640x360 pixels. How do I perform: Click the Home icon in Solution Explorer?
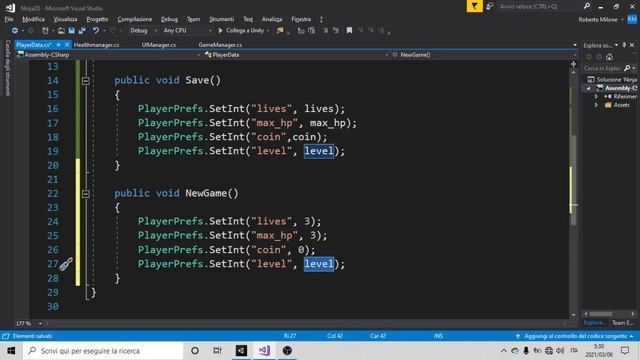[x=609, y=57]
